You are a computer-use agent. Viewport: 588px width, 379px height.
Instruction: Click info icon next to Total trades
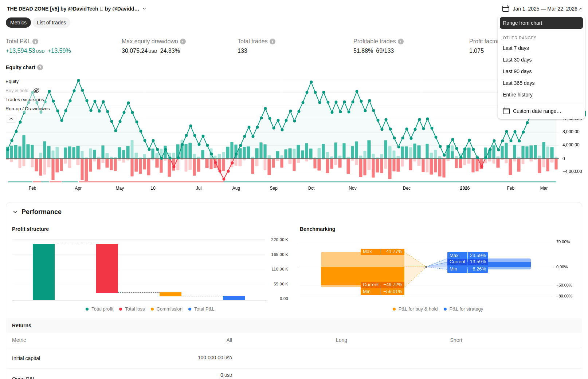pos(273,42)
